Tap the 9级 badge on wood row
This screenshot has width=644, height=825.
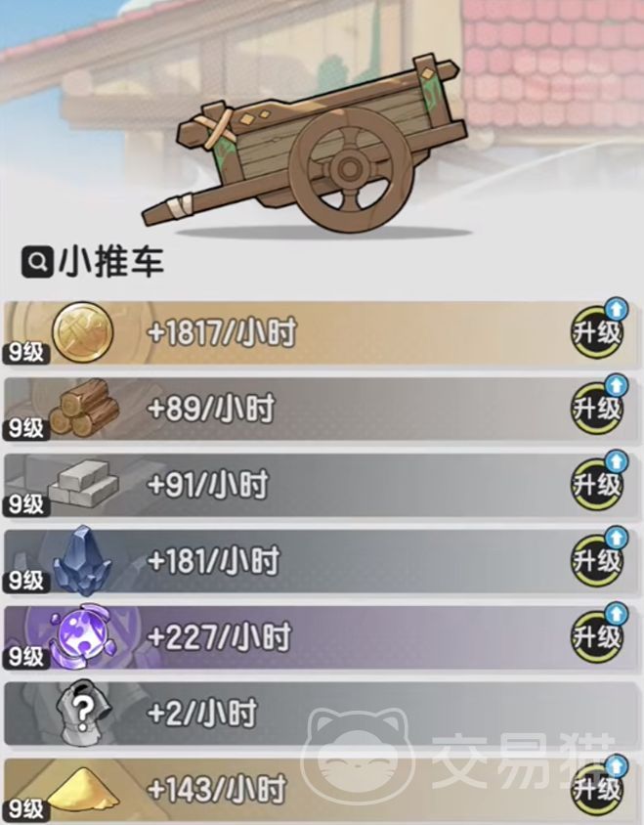tap(26, 428)
